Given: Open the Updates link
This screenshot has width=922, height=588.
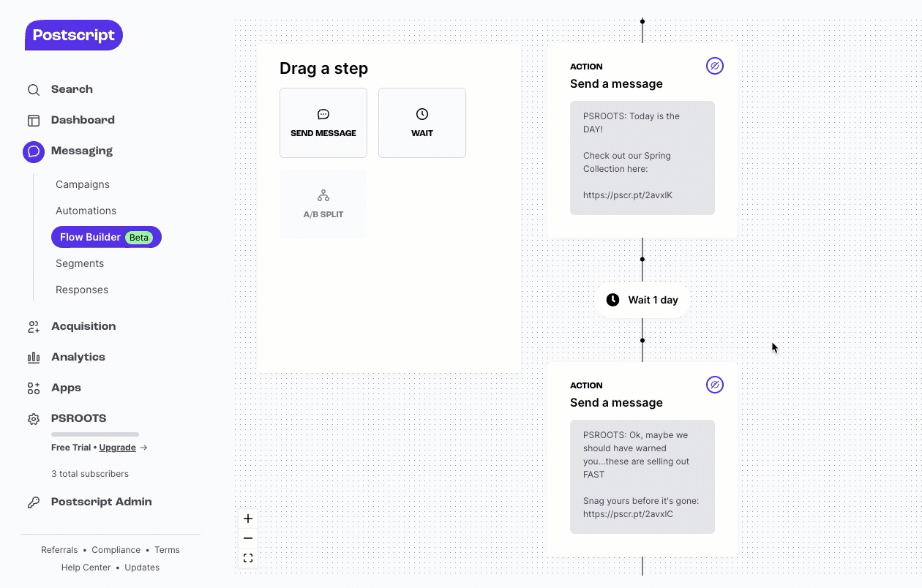Looking at the screenshot, I should [x=142, y=568].
